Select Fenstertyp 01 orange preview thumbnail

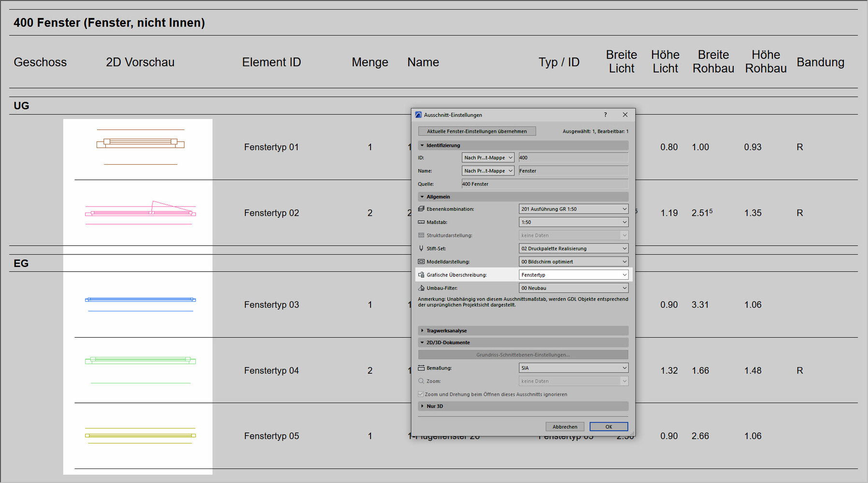point(140,147)
